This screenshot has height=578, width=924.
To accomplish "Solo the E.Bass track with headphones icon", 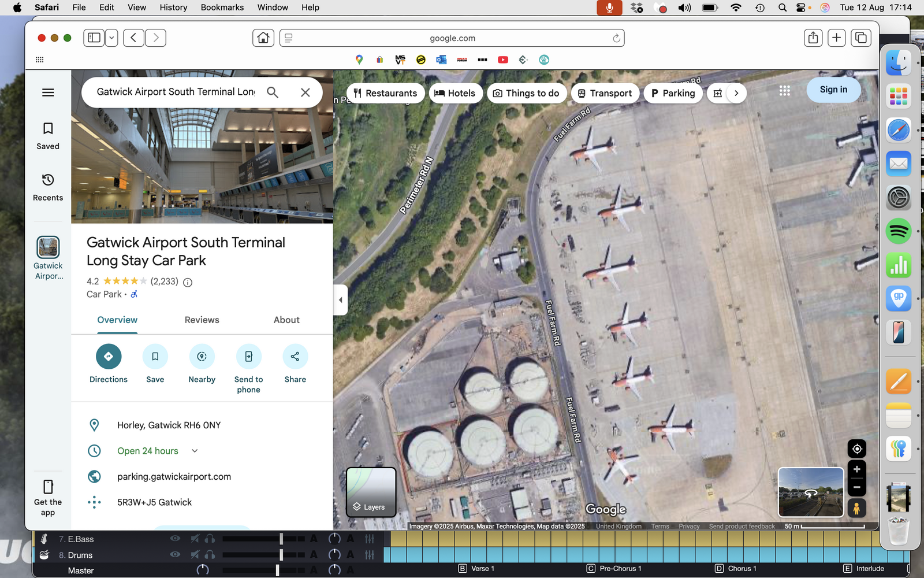I will tap(210, 538).
